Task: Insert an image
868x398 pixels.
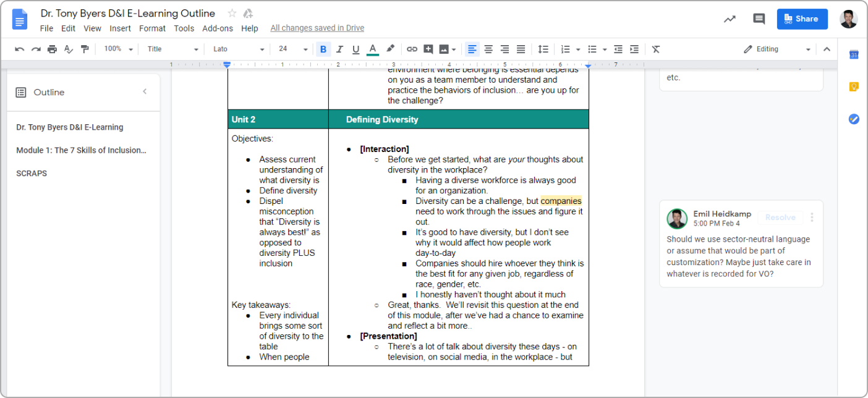Action: [x=444, y=49]
